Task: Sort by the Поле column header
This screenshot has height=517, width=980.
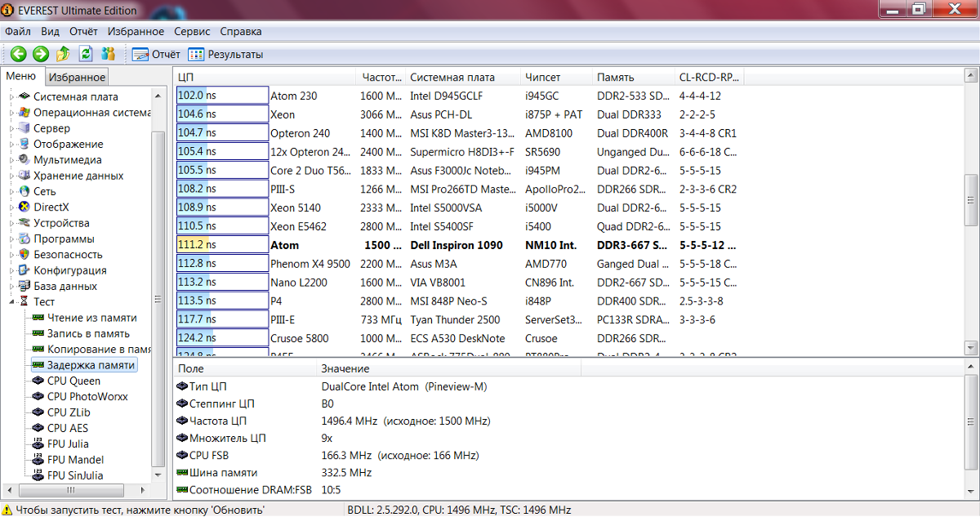Action: (x=245, y=369)
